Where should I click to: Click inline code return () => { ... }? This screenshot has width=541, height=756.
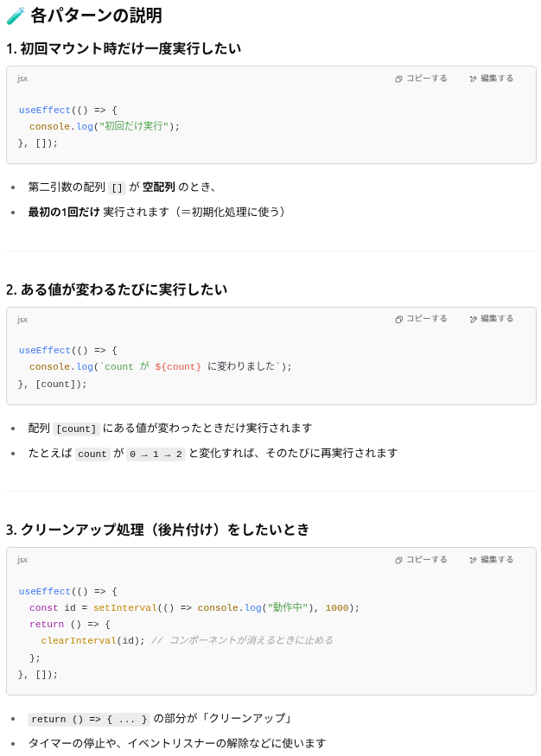[89, 719]
